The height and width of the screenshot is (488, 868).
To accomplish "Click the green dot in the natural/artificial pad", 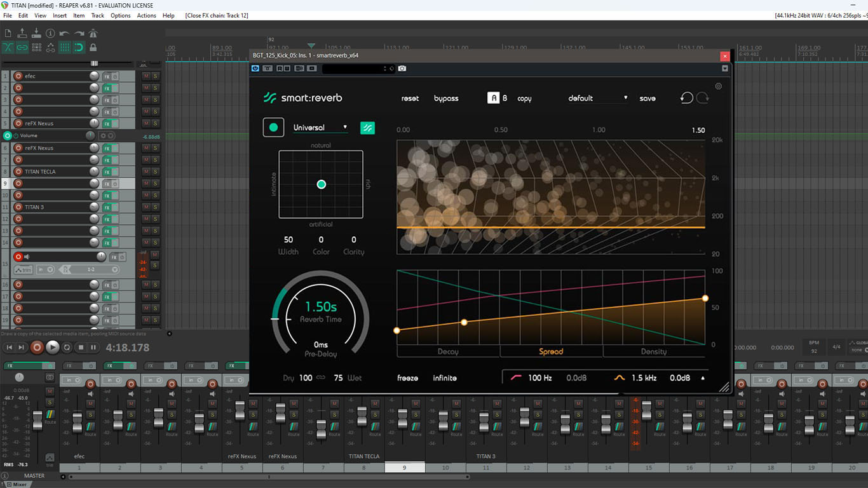I will click(322, 184).
